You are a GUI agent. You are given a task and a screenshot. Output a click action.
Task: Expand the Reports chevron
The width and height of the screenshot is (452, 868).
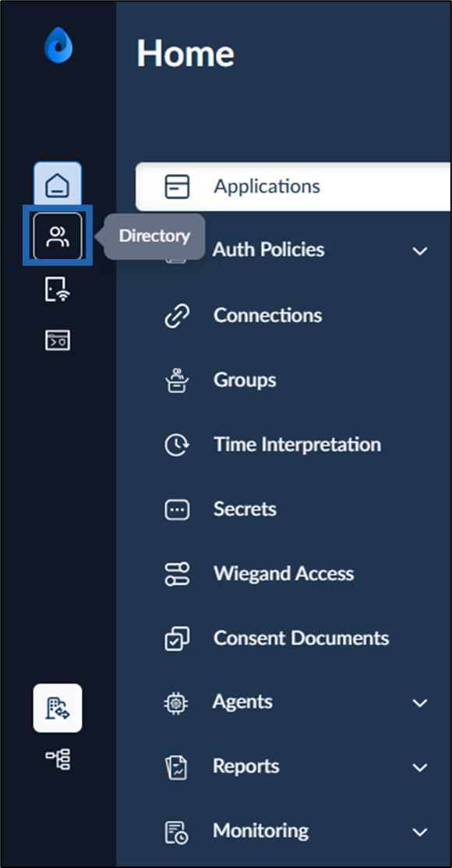(x=420, y=767)
